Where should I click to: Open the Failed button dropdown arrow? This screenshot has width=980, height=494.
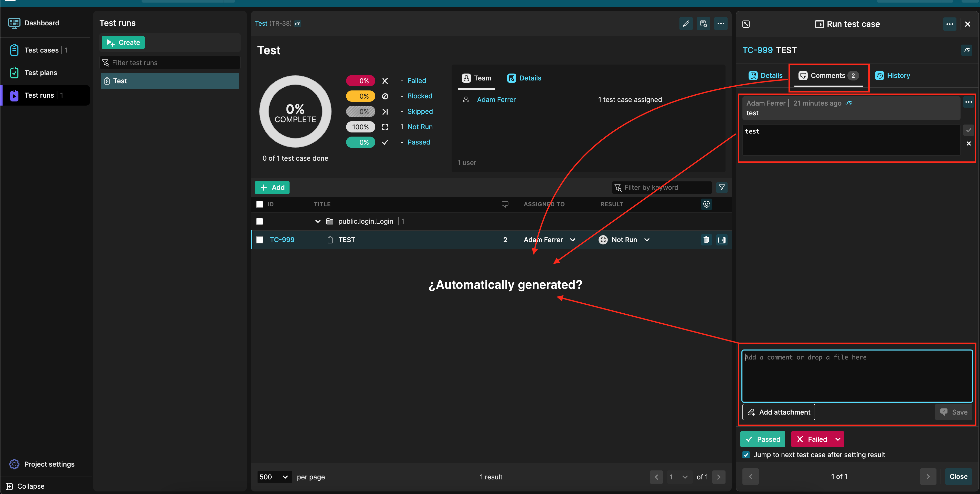coord(838,439)
